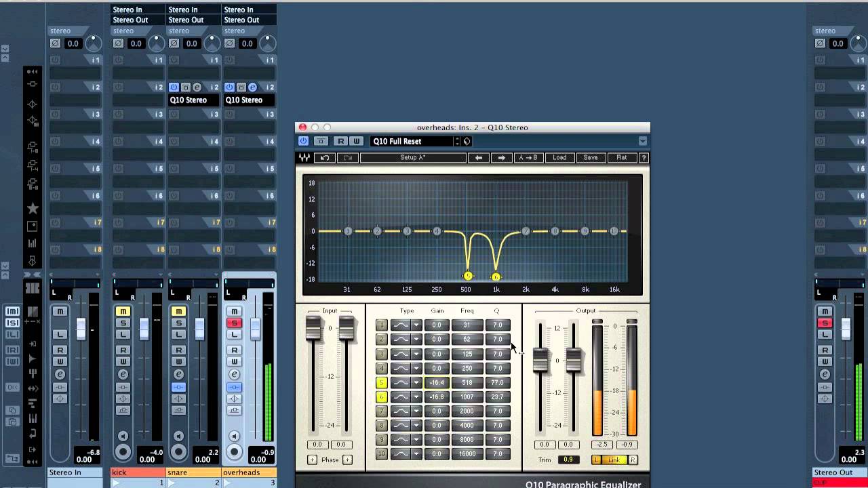Click the Save button

click(591, 158)
